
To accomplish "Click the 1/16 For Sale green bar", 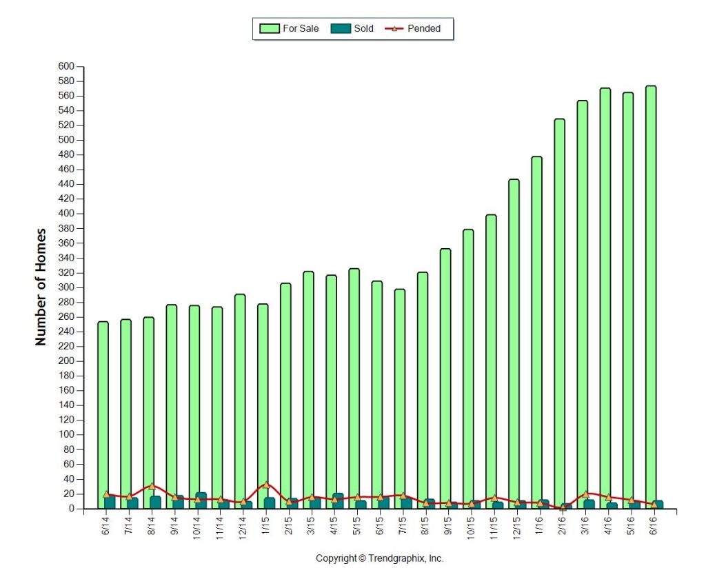I will pos(536,333).
